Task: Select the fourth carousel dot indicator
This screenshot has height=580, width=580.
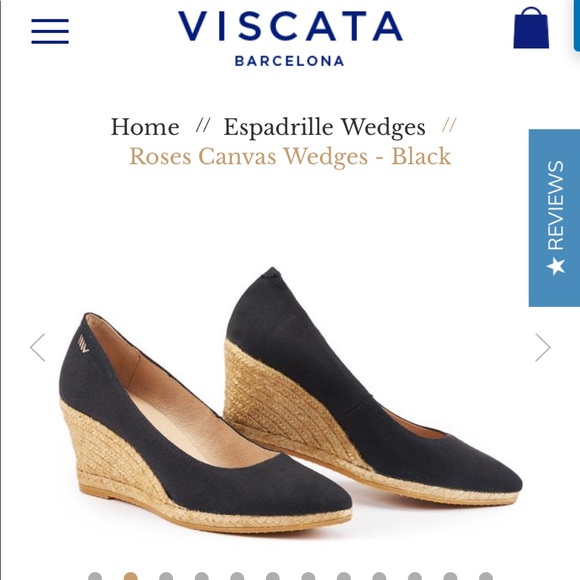Action: coord(202,576)
